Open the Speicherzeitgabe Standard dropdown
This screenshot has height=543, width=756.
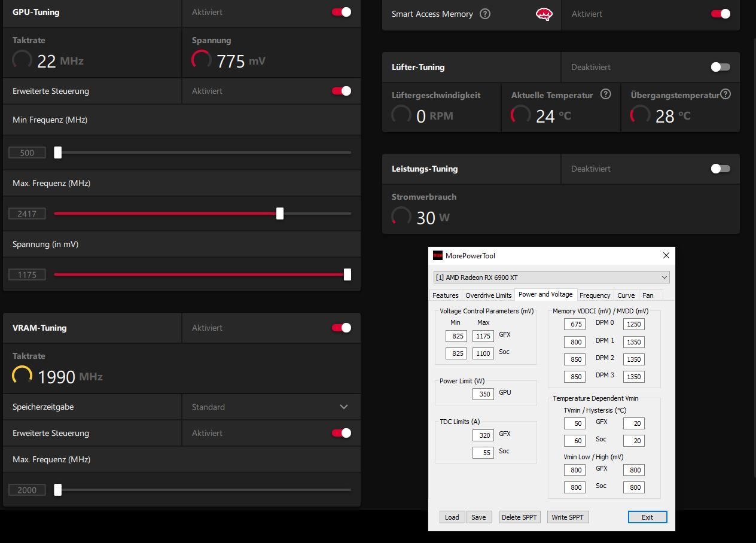(x=271, y=407)
